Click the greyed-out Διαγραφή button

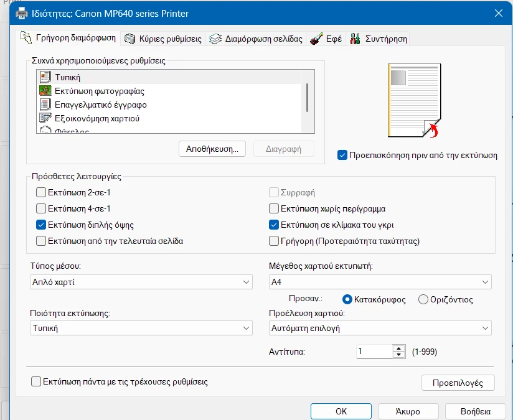pos(283,149)
